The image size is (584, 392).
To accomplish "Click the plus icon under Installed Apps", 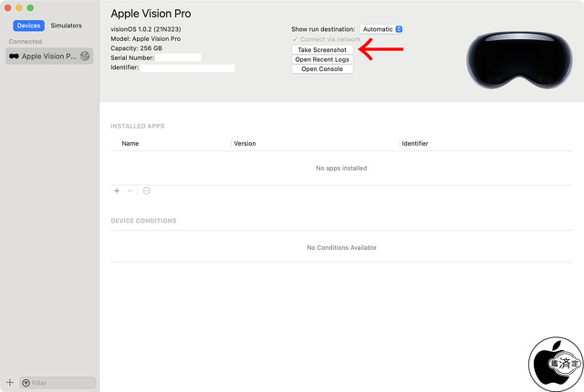I will pos(116,191).
